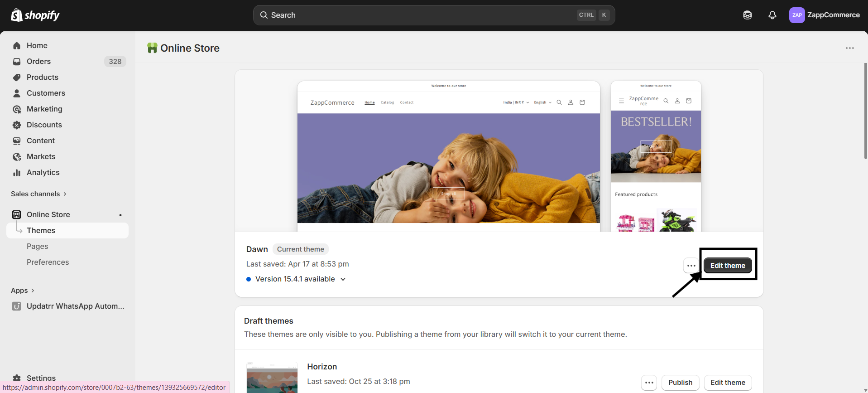The image size is (868, 393).
Task: Expand the Sales channels section
Action: [x=38, y=194]
